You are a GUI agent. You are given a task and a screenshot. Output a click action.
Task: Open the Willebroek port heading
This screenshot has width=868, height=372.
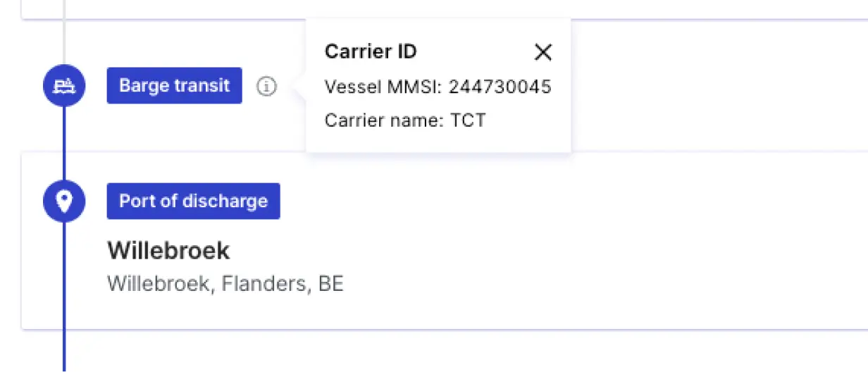(168, 250)
